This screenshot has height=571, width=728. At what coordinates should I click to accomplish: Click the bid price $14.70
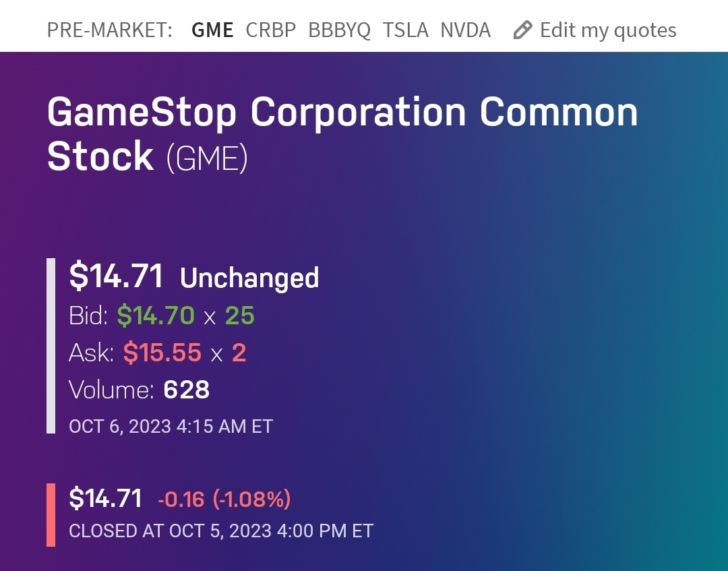point(156,315)
